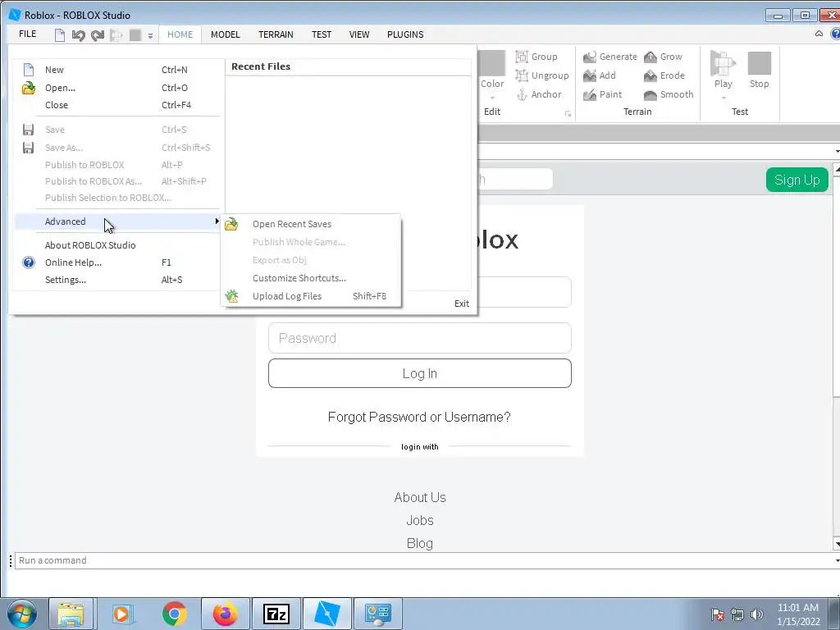Expand the dropdown arrow under Color
The width and height of the screenshot is (840, 630).
click(x=492, y=98)
